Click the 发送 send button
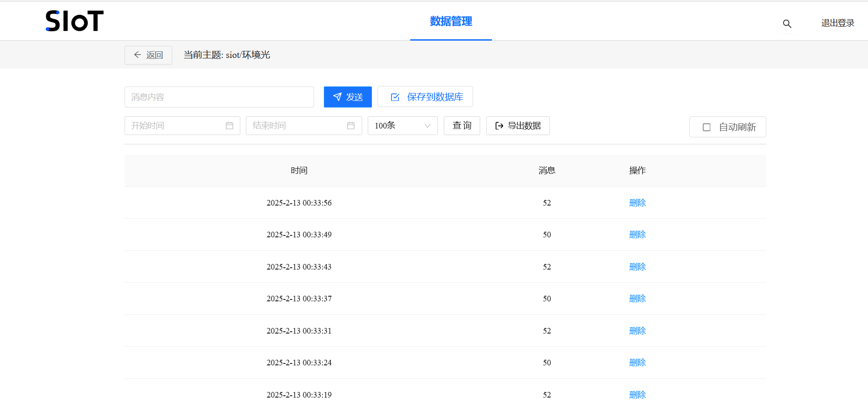The height and width of the screenshot is (406, 868). click(x=348, y=97)
